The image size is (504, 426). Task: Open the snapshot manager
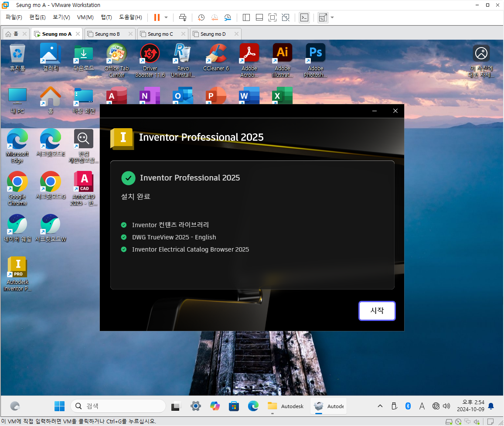[x=228, y=17]
